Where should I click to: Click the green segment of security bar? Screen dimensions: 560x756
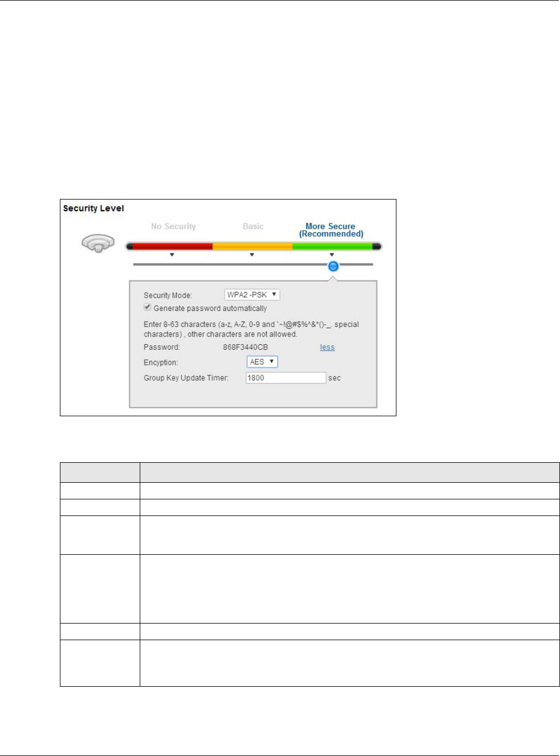coord(333,246)
